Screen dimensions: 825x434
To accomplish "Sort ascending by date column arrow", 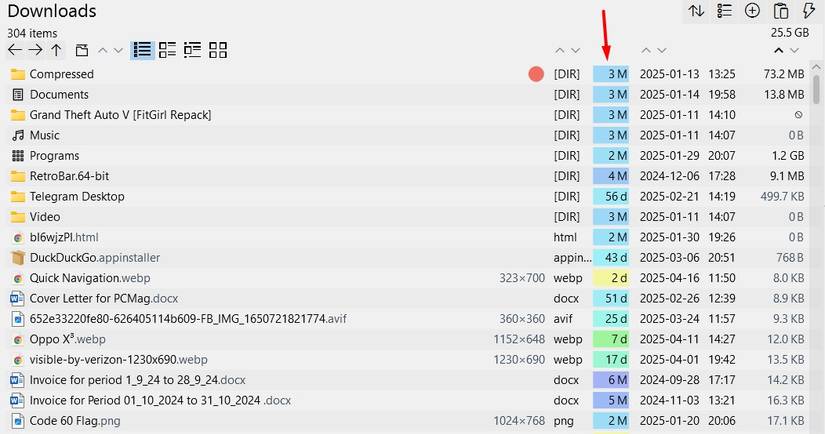I will click(x=646, y=51).
